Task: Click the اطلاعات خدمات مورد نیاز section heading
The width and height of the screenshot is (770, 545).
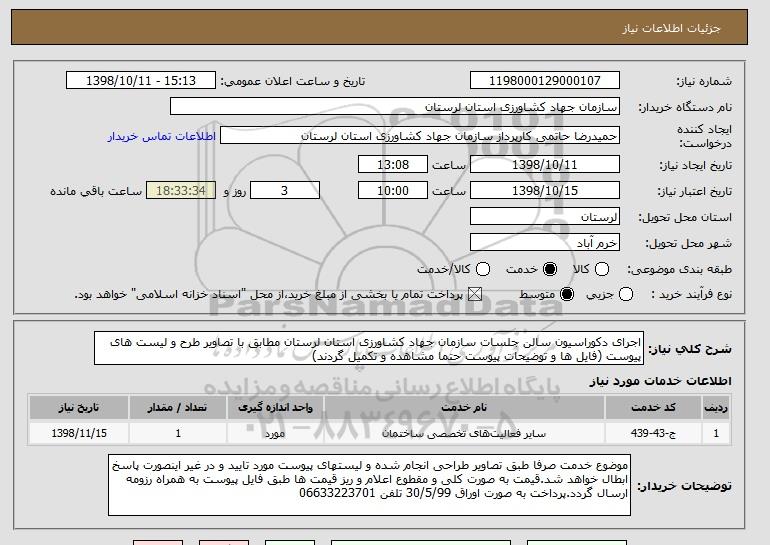Action: point(660,381)
